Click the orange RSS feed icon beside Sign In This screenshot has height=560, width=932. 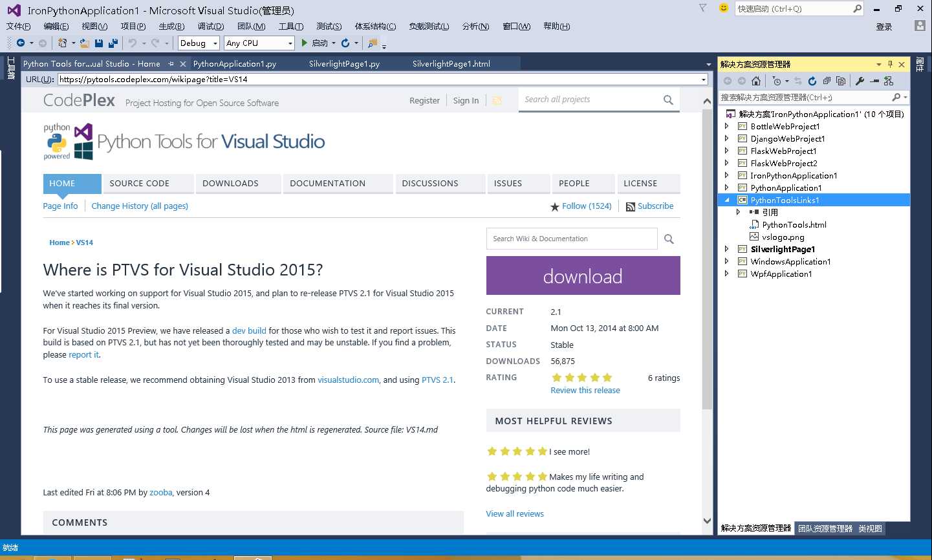coord(497,100)
